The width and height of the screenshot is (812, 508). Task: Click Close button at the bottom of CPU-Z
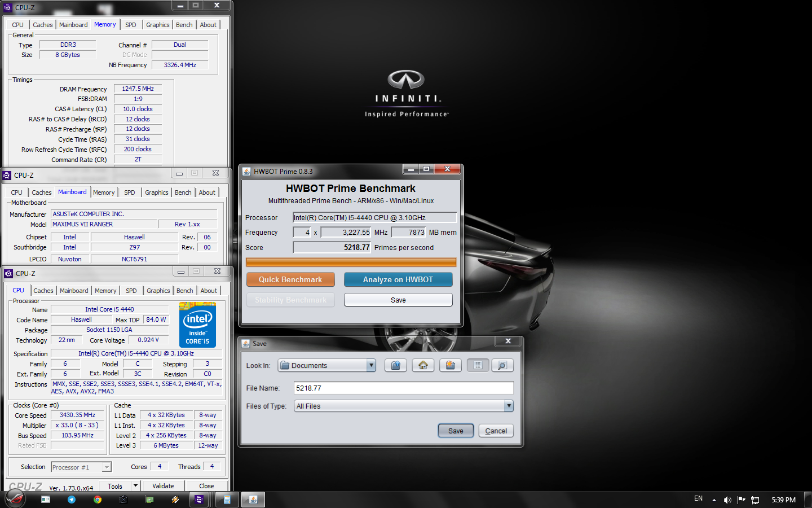pyautogui.click(x=206, y=486)
